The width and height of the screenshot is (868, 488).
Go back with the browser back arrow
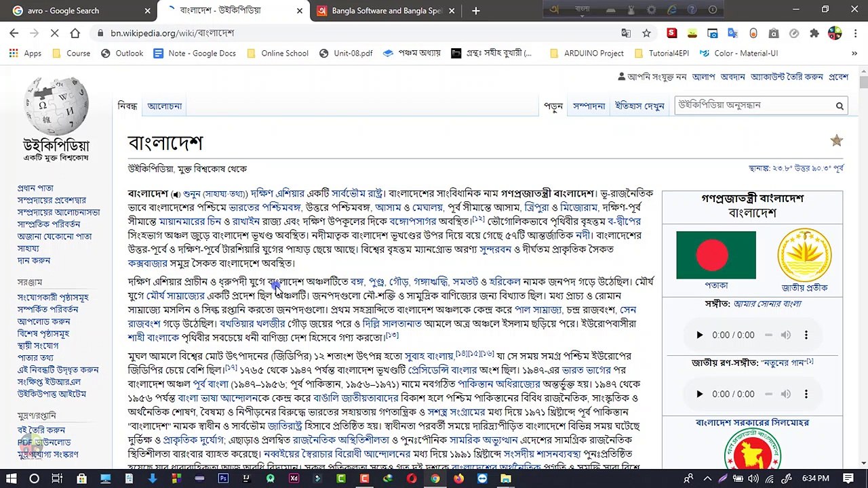[14, 33]
